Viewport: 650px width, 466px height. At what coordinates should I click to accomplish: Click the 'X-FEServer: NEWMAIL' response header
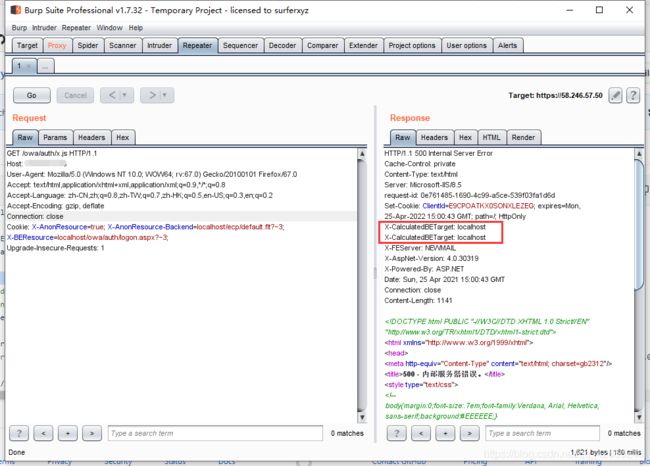[420, 248]
